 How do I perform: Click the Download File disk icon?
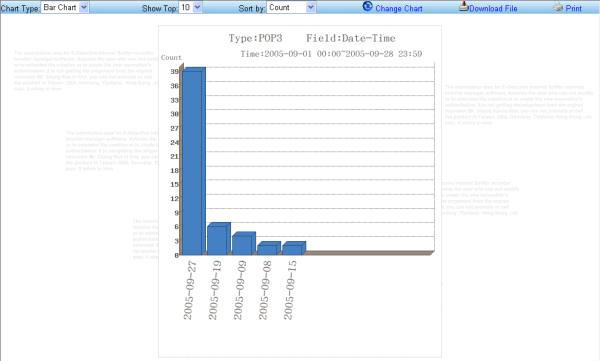pyautogui.click(x=464, y=6)
